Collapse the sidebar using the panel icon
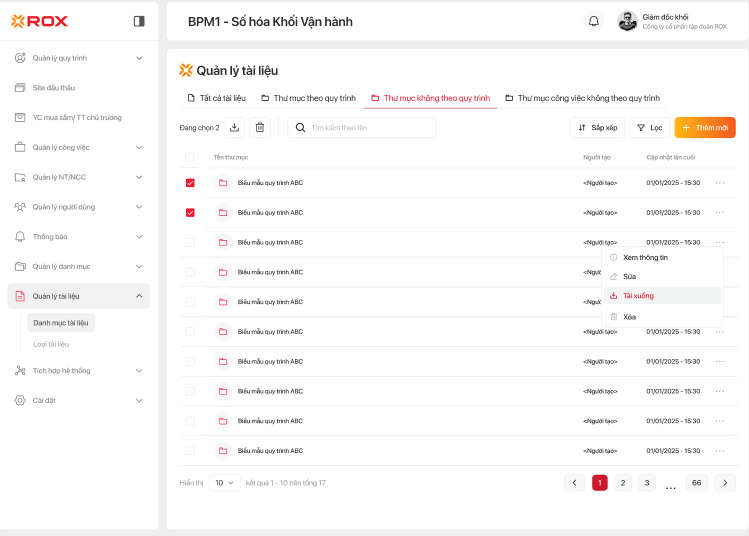The width and height of the screenshot is (749, 536). tap(139, 21)
